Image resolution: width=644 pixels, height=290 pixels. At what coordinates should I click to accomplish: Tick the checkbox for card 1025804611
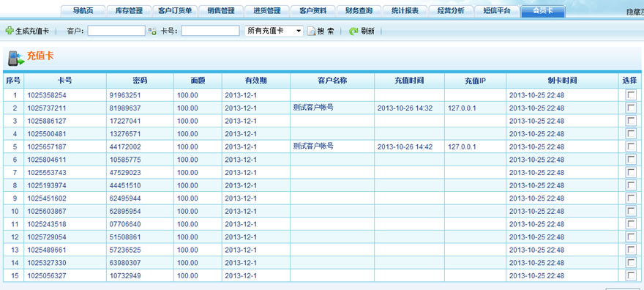630,160
